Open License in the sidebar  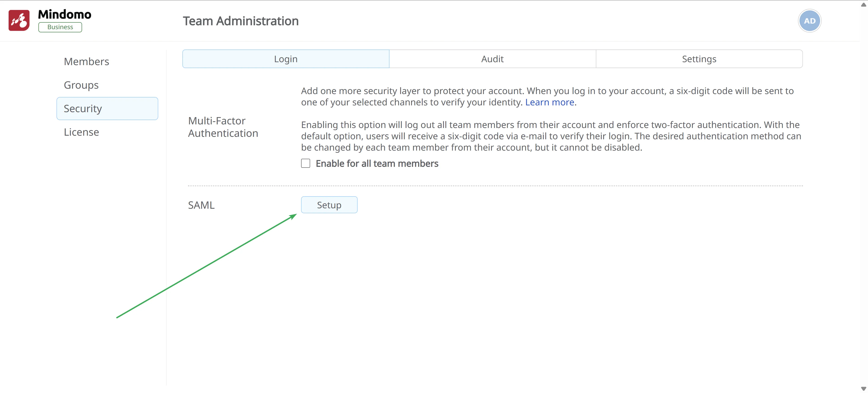point(81,132)
